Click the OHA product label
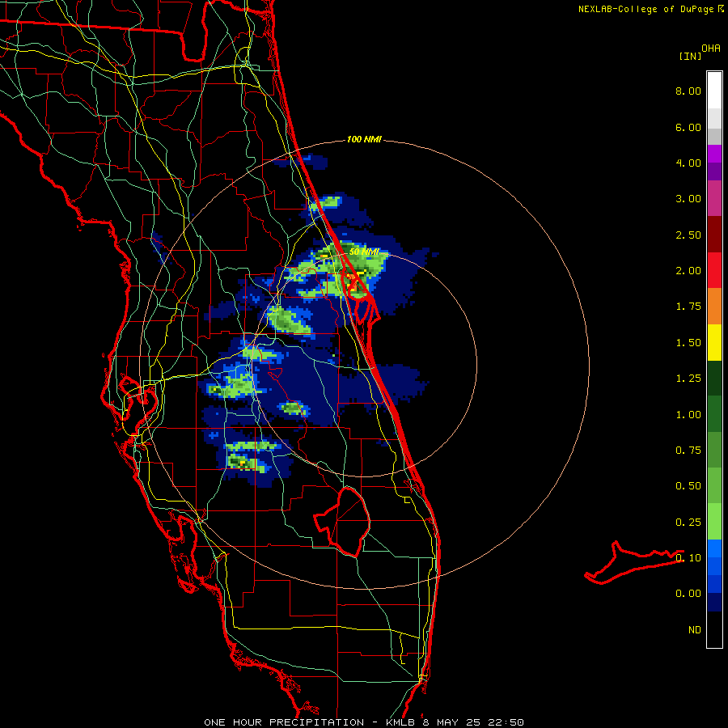Viewport: 728px width, 728px height. (x=711, y=49)
